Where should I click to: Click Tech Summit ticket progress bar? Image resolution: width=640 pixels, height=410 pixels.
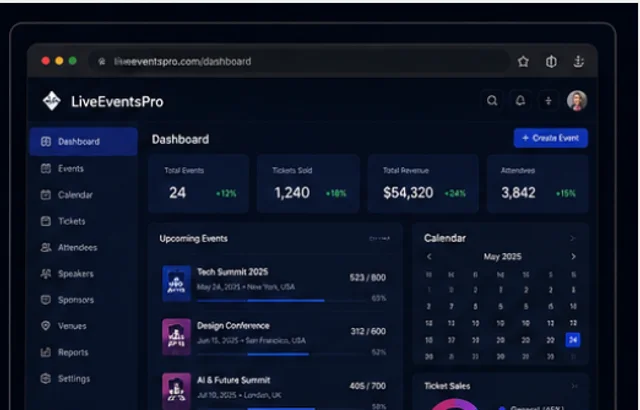(282, 301)
